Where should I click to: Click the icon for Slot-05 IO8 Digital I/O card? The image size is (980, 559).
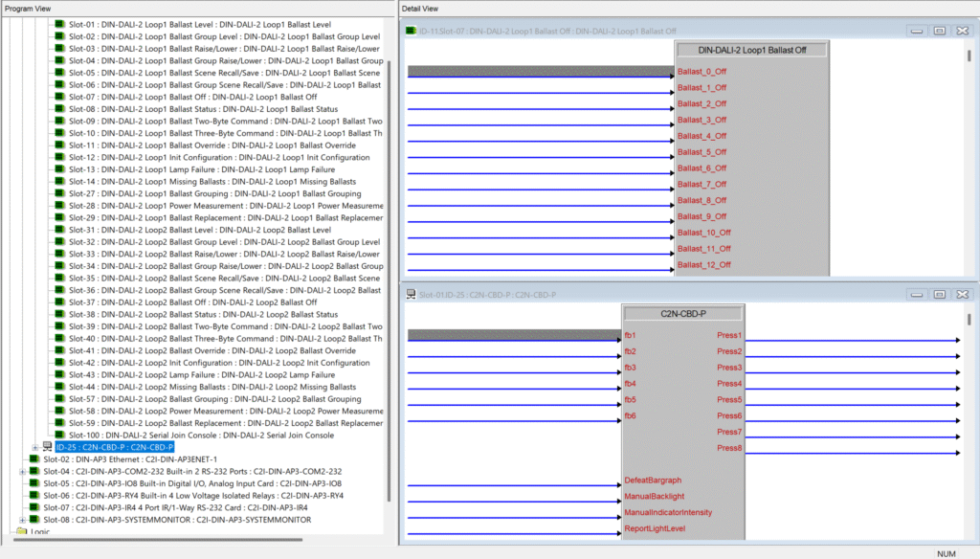pyautogui.click(x=34, y=483)
